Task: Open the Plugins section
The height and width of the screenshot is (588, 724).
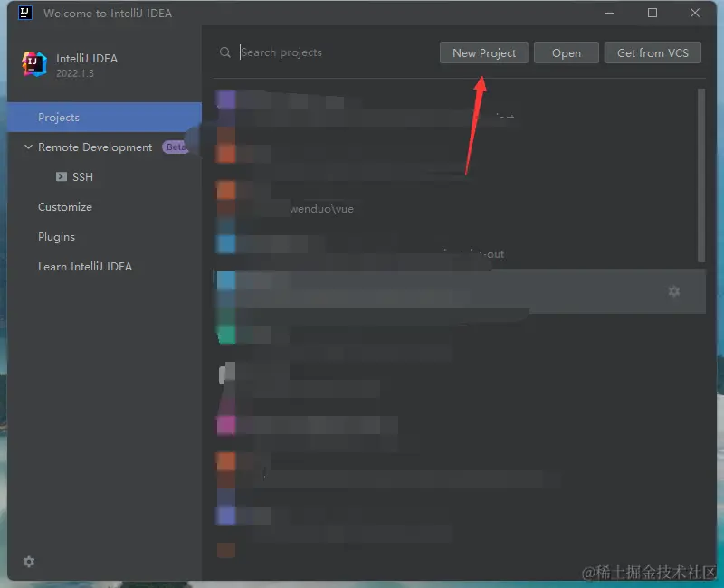Action: click(x=56, y=237)
